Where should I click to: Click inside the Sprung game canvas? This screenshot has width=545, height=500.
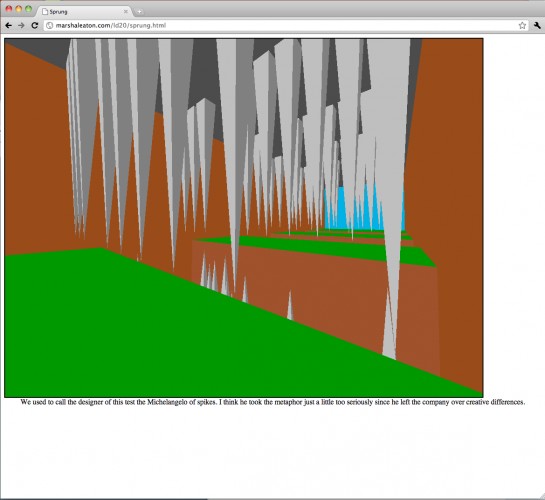(244, 218)
